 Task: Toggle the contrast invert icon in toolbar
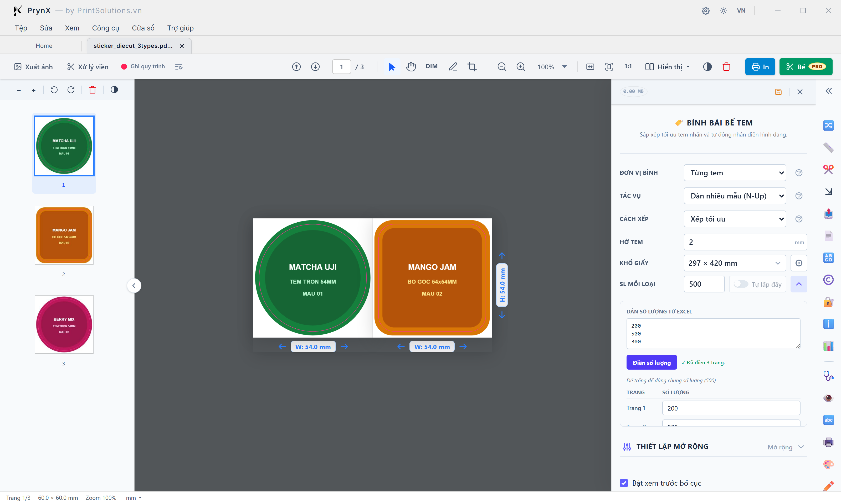pos(707,67)
